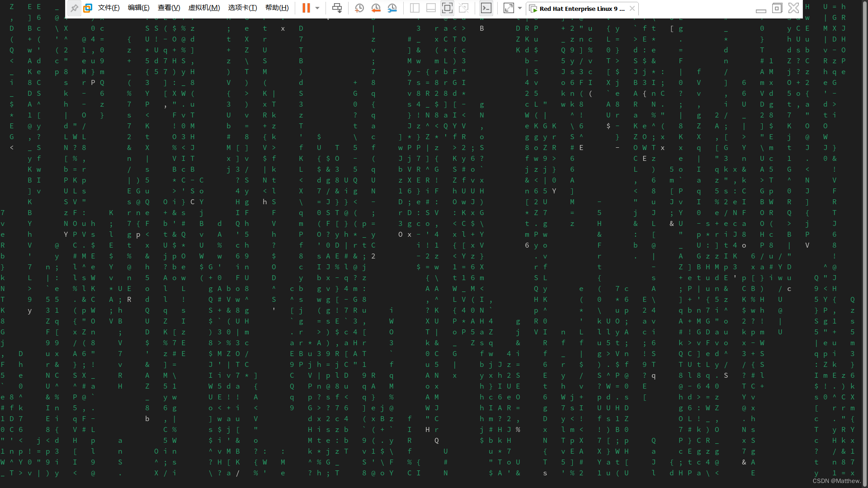Switch to console view
The height and width of the screenshot is (488, 868).
[x=486, y=8]
